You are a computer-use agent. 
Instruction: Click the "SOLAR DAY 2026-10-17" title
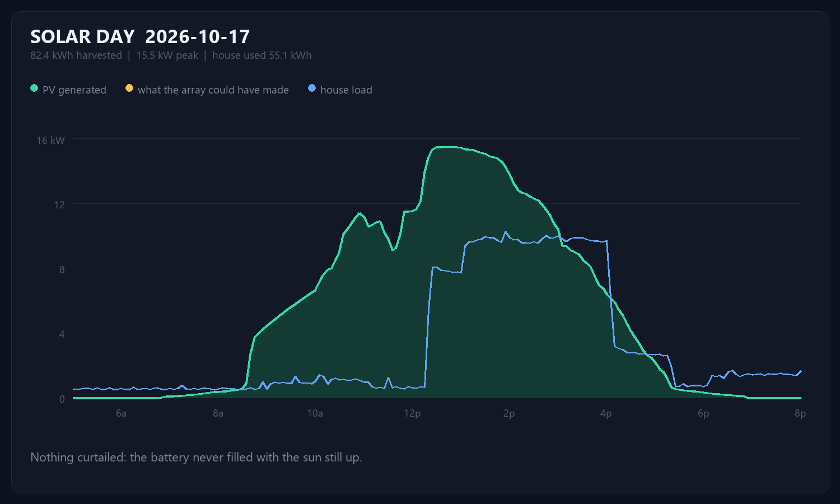(x=140, y=37)
